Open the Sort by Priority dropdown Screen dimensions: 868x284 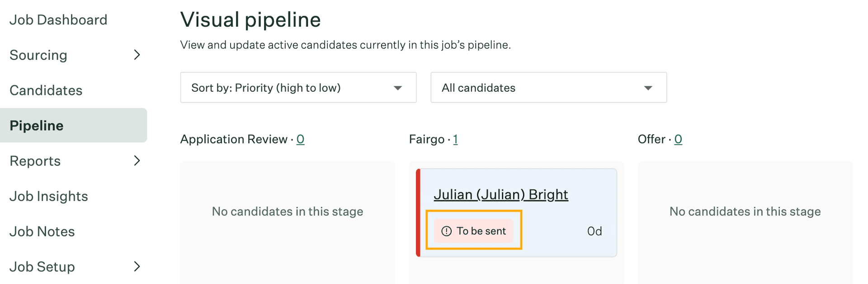[x=298, y=88]
